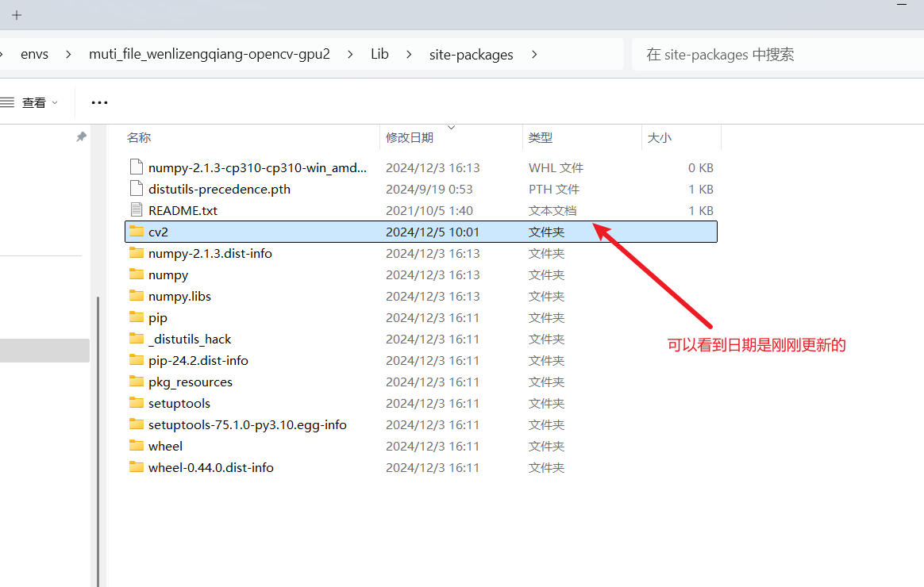Click the chevron after Lib in breadcrumb

407,54
